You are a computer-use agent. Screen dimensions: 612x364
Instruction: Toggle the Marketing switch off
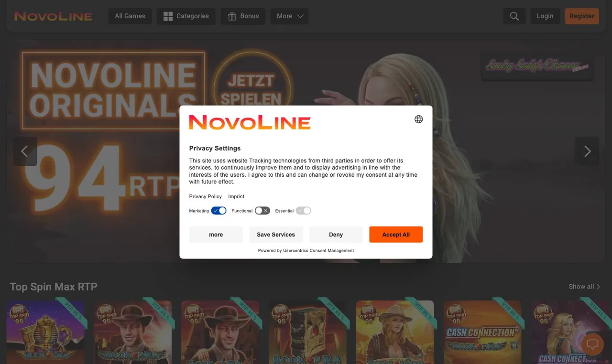point(219,211)
